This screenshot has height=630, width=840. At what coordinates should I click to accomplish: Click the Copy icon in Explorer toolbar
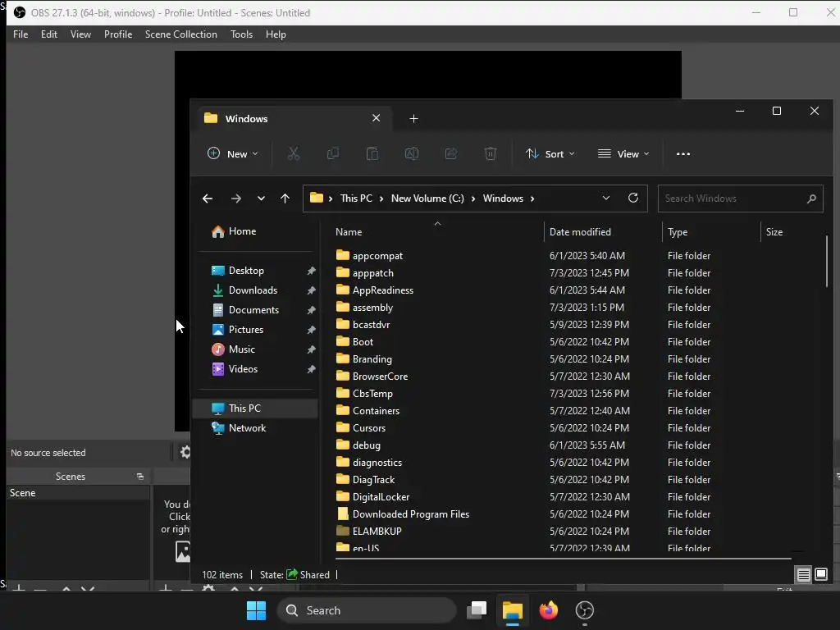pos(333,153)
